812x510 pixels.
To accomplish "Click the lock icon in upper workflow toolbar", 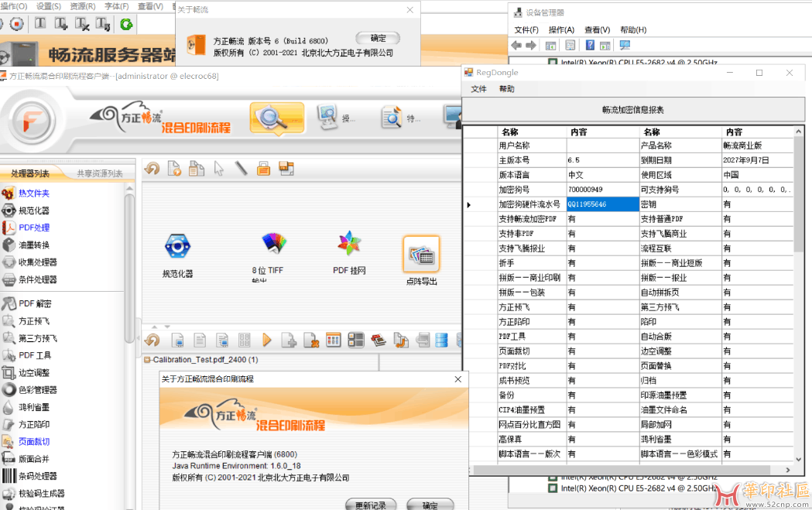I will click(263, 169).
